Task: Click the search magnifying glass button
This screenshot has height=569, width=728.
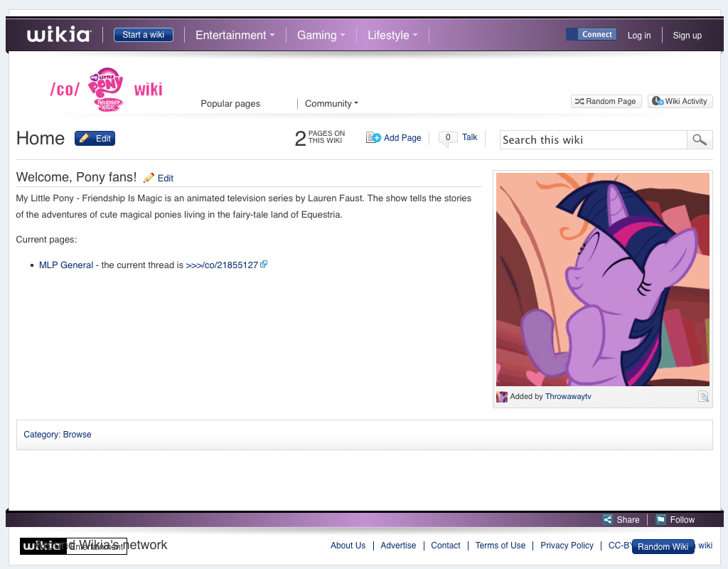Action: tap(700, 139)
